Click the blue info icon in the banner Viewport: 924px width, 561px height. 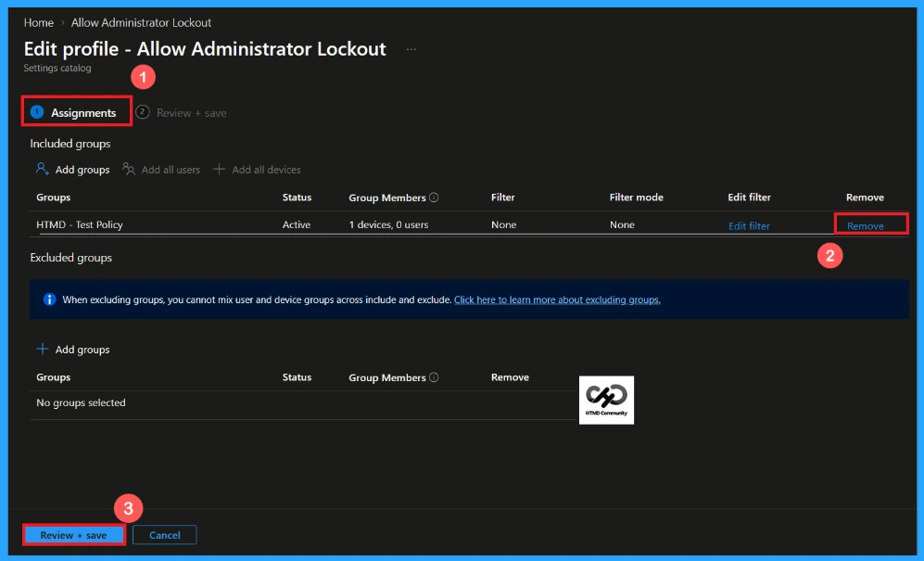[49, 300]
